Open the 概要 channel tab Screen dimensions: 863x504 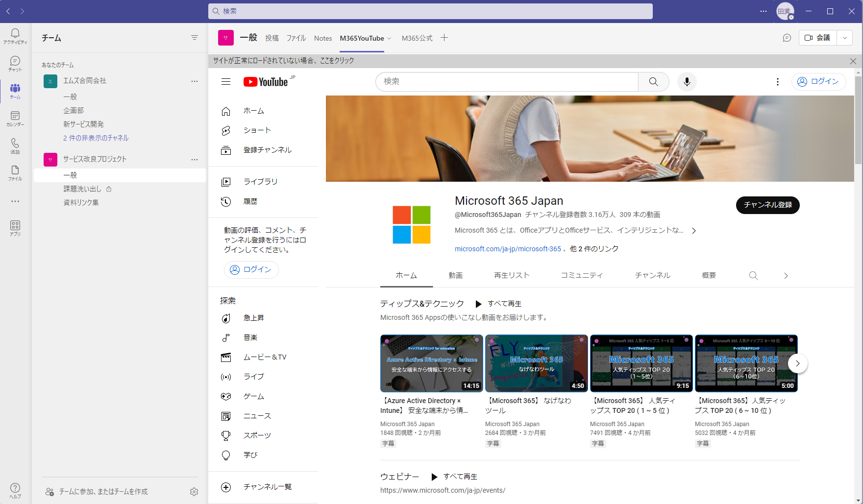pyautogui.click(x=709, y=275)
